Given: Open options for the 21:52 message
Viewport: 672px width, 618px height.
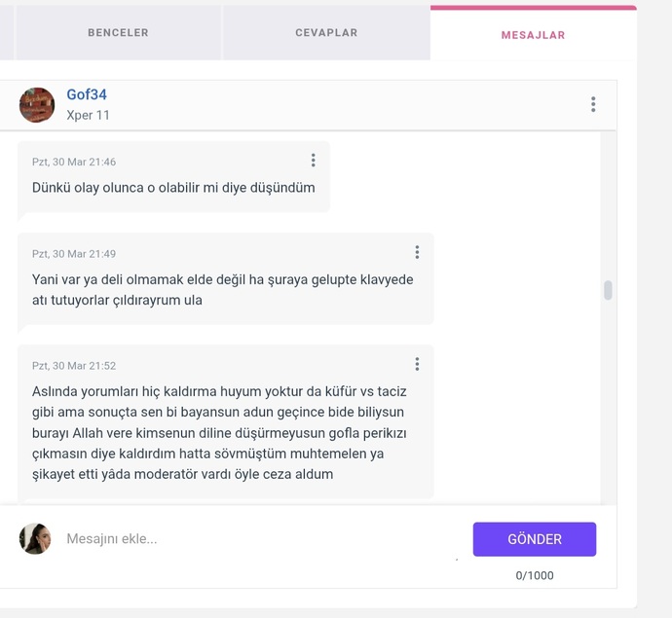Looking at the screenshot, I should tap(417, 364).
